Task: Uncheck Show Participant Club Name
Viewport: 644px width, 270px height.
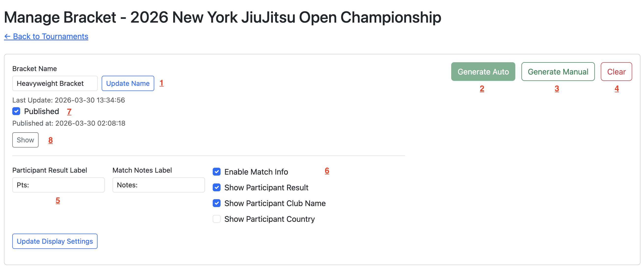Action: pyautogui.click(x=216, y=203)
